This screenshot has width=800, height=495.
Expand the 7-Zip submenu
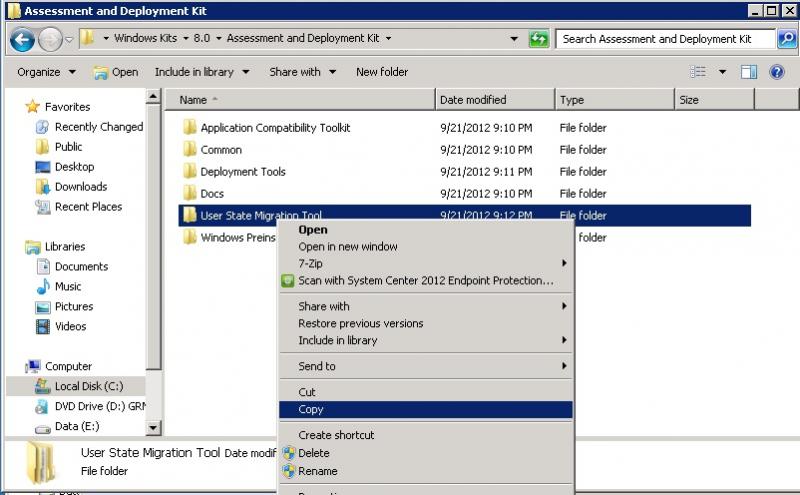pyautogui.click(x=426, y=263)
